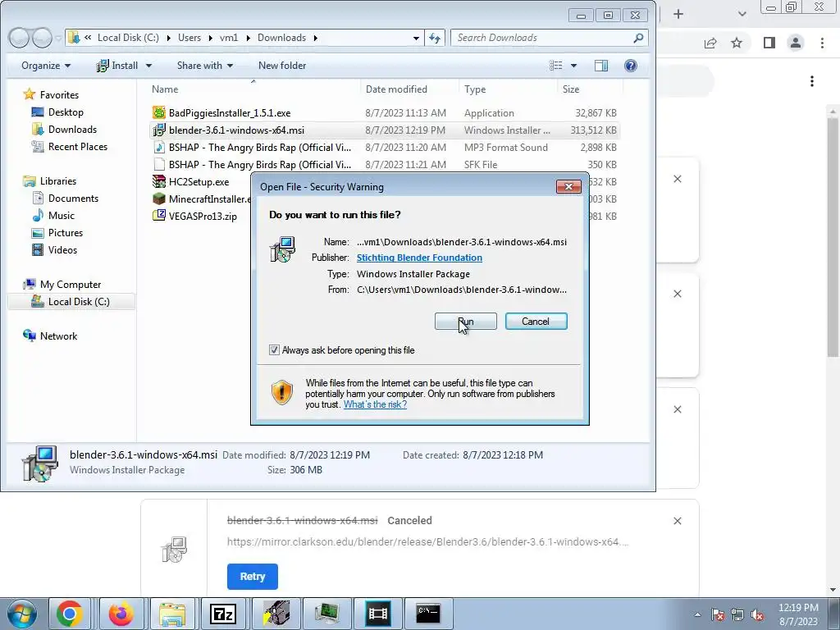Select the VEGASPro13.zip file icon
This screenshot has height=630, width=840.
click(x=159, y=216)
